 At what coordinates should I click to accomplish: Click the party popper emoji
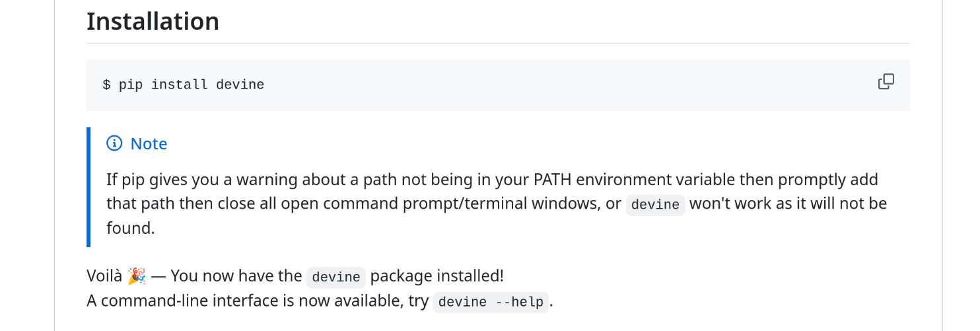(x=137, y=276)
